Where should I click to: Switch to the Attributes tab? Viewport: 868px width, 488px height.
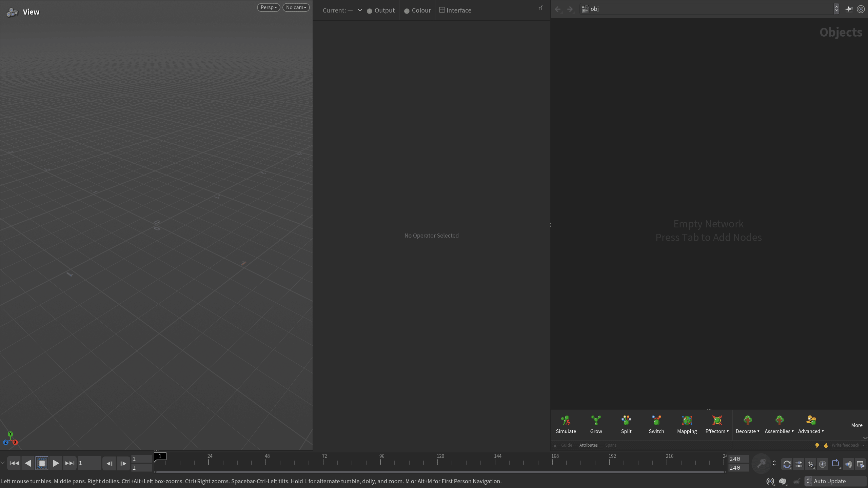pyautogui.click(x=588, y=445)
